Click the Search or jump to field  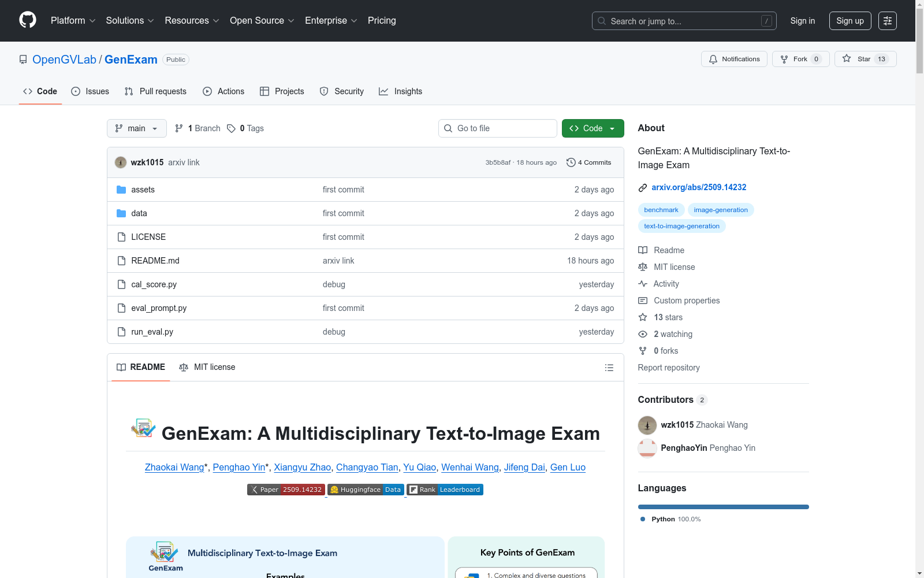tap(684, 21)
